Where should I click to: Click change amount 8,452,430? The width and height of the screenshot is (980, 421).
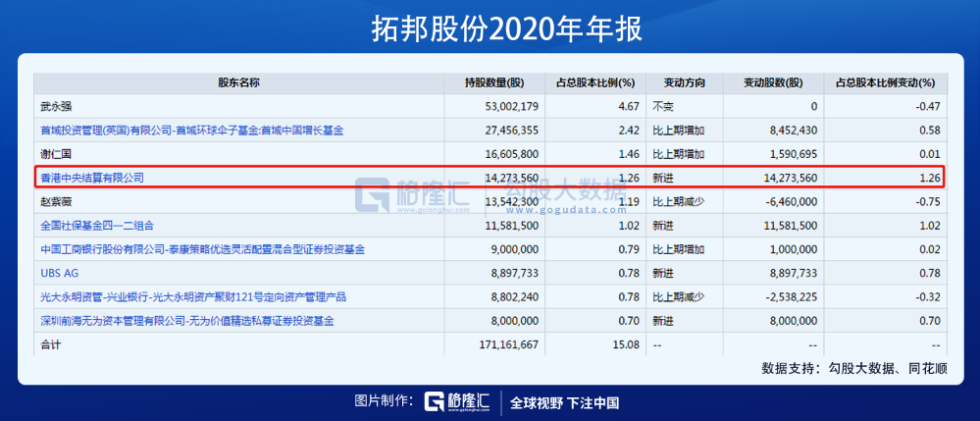[x=792, y=131]
